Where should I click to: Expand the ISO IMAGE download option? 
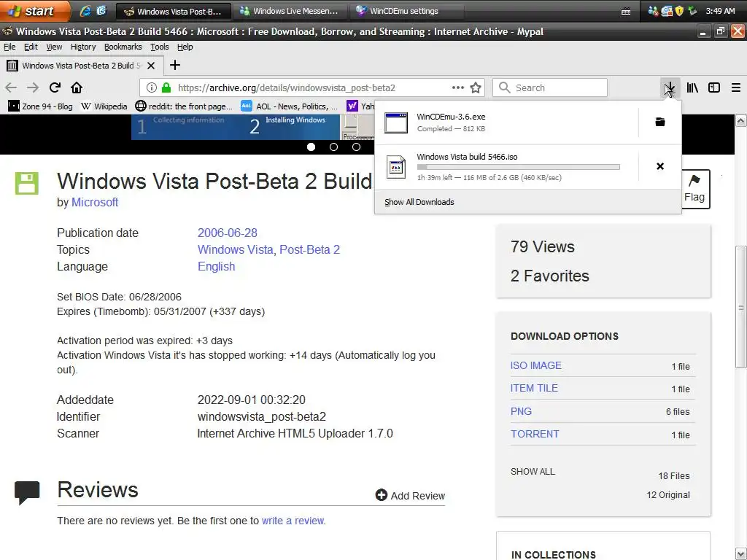coord(536,366)
